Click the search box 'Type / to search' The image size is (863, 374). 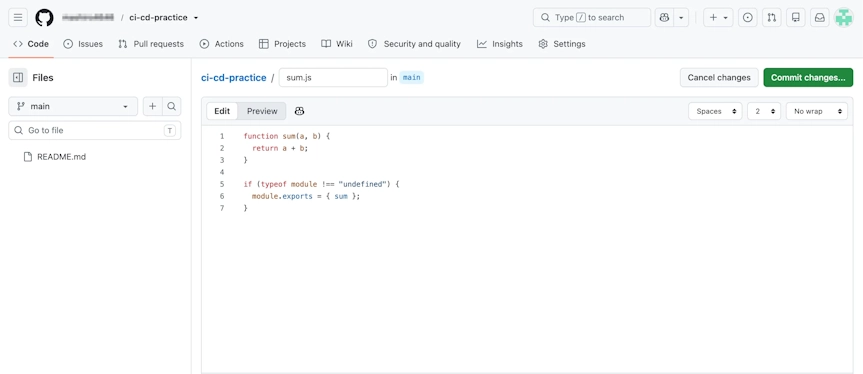click(x=592, y=18)
